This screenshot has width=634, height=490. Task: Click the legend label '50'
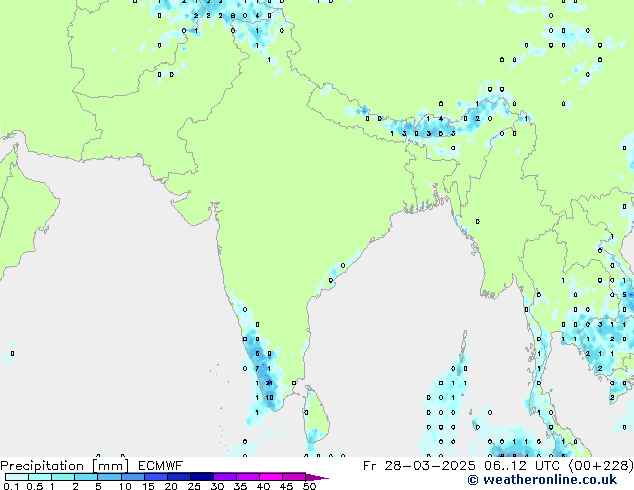310,486
